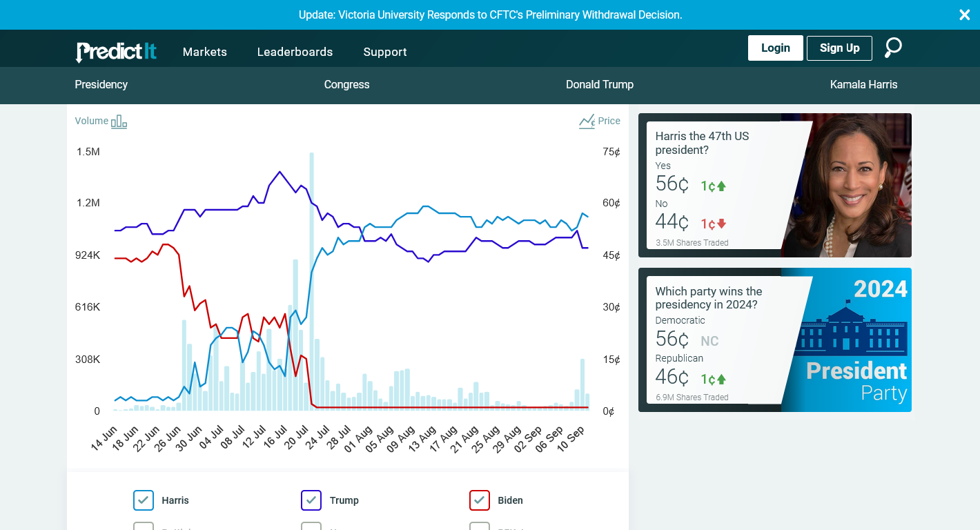Image resolution: width=980 pixels, height=530 pixels.
Task: Click the Price line chart icon
Action: 587,121
